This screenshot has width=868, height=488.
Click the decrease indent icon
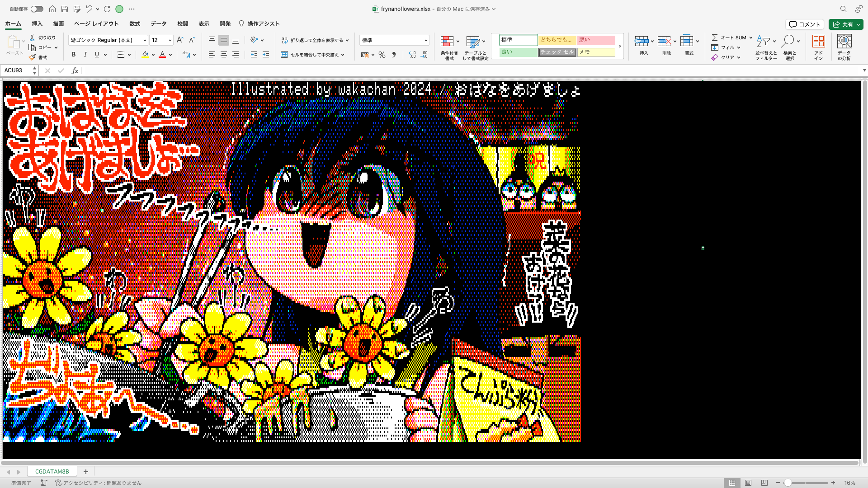point(254,55)
